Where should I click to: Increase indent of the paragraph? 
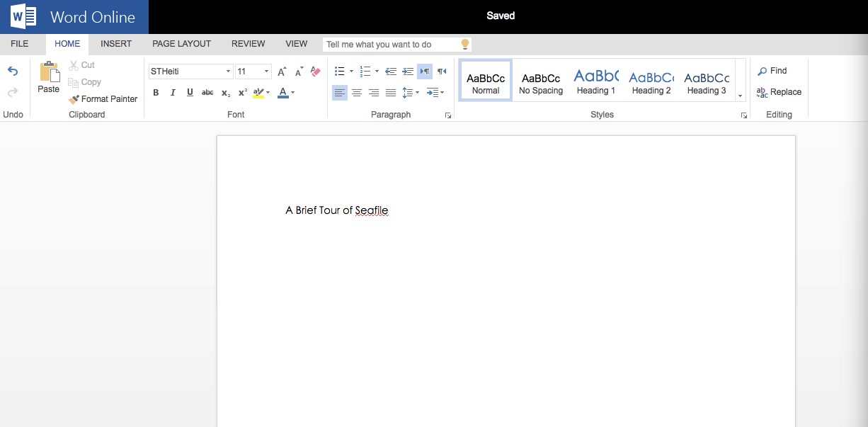408,72
